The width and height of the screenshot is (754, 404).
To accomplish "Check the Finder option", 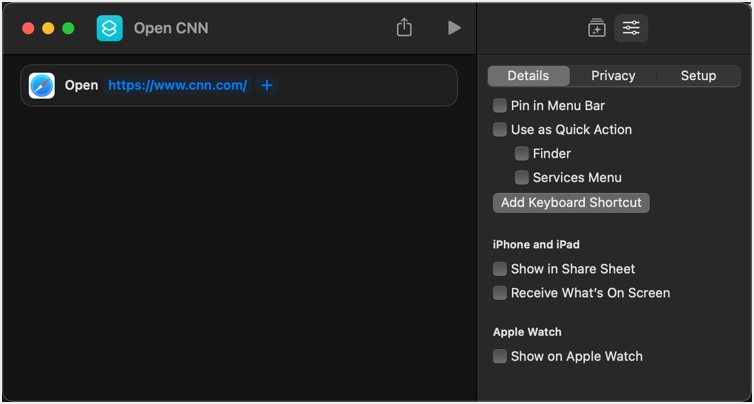I will pyautogui.click(x=522, y=154).
